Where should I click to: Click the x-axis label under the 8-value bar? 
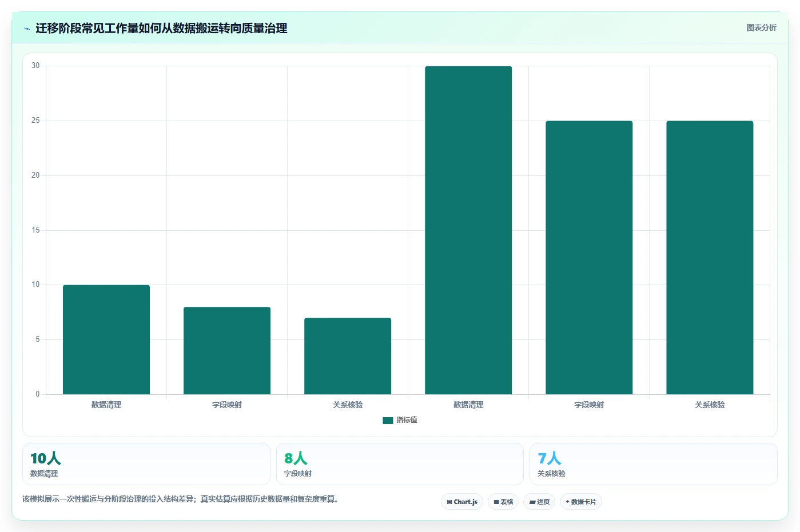[x=227, y=405]
